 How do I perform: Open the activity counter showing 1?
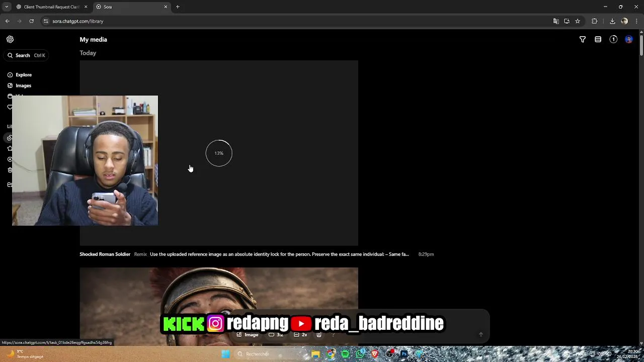[613, 39]
